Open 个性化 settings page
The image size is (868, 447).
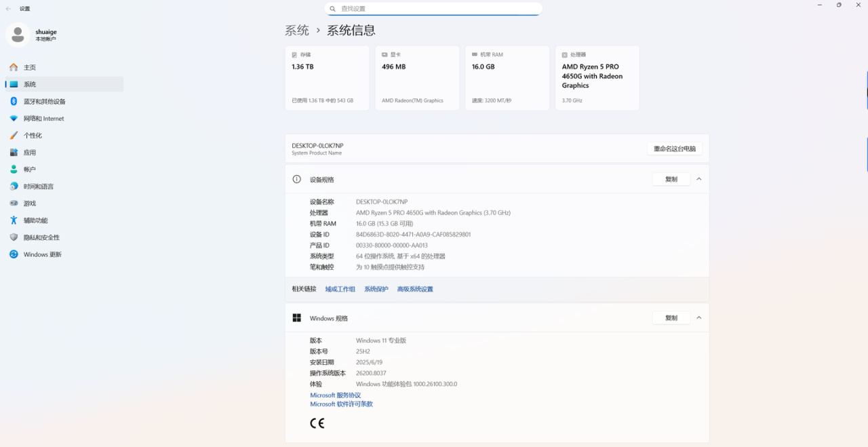click(64, 135)
